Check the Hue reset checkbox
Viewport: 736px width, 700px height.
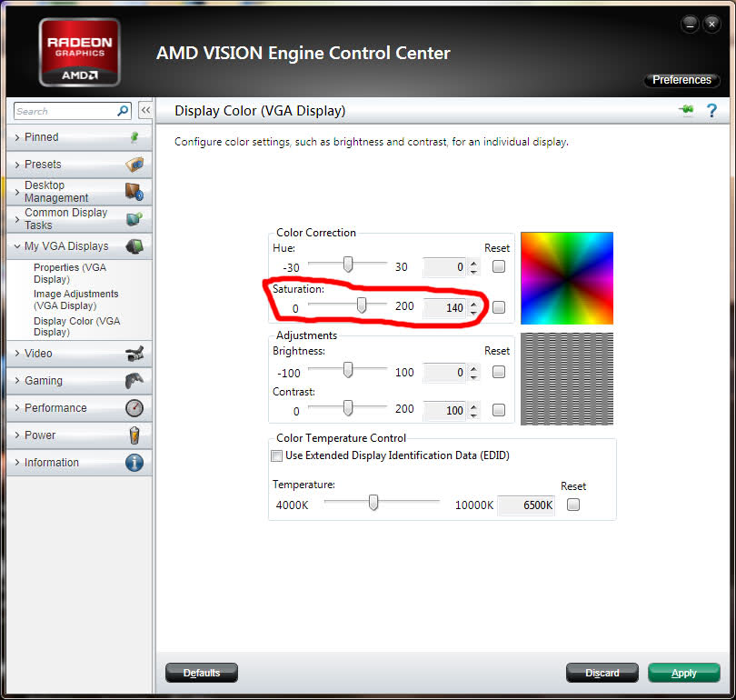pos(499,266)
